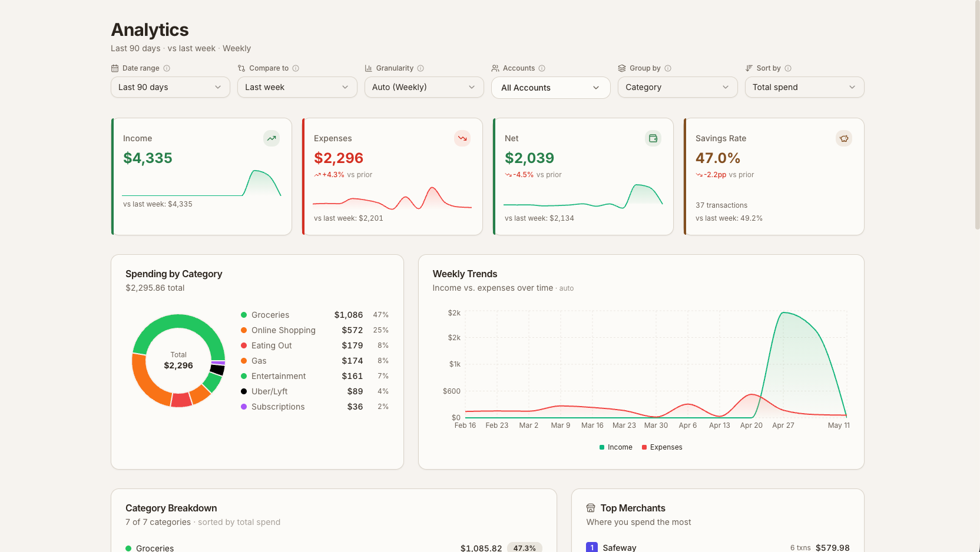Open the Date range info tooltip icon
Viewport: 980px width, 552px height.
tap(167, 68)
